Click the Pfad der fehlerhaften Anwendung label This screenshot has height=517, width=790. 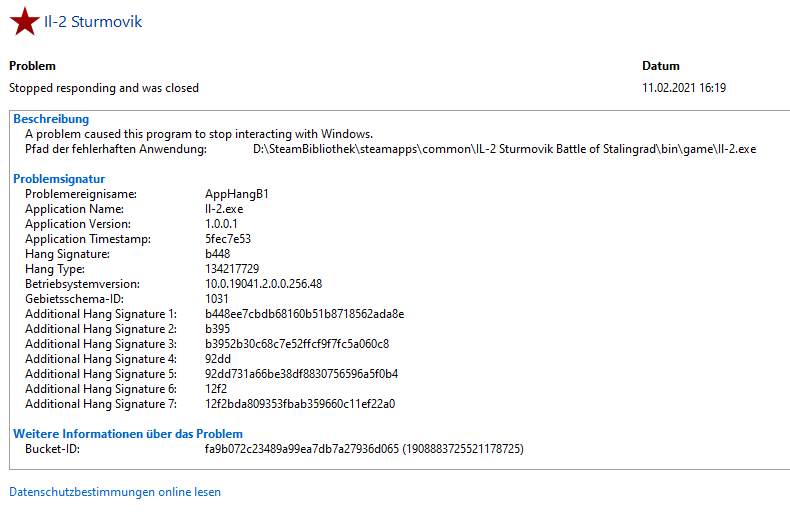pyautogui.click(x=116, y=149)
